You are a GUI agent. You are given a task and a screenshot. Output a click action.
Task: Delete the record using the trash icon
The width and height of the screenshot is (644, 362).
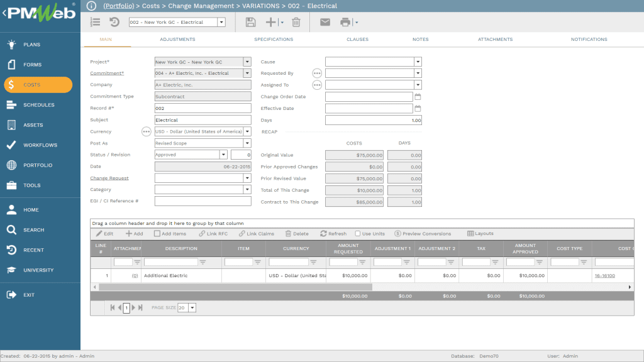(x=296, y=22)
